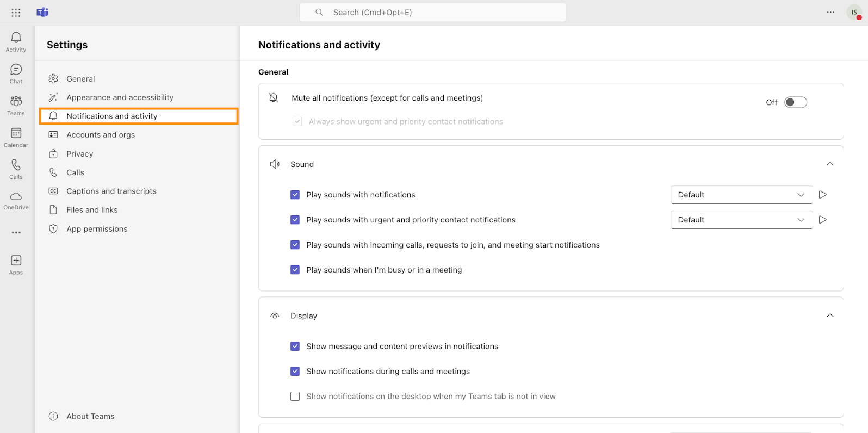868x433 pixels.
Task: Click the CC icon for Captions and transcripts
Action: (x=53, y=191)
